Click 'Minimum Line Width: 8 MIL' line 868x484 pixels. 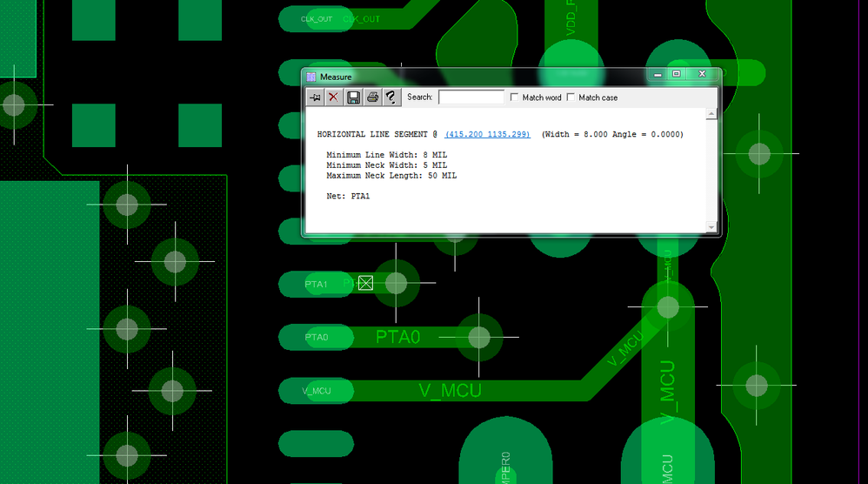pyautogui.click(x=386, y=154)
